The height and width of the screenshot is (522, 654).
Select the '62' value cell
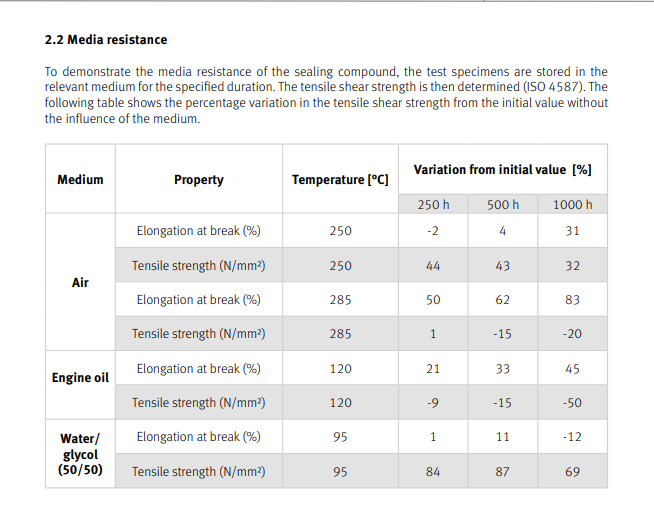pyautogui.click(x=503, y=299)
